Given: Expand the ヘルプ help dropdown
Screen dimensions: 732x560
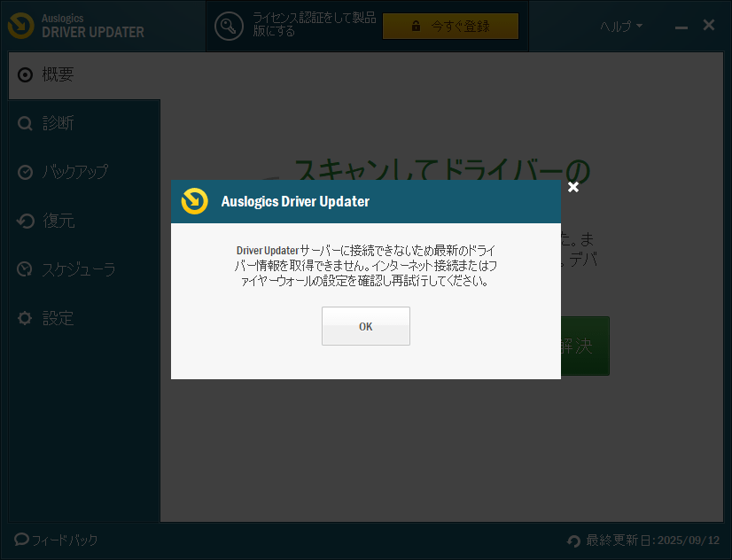Looking at the screenshot, I should click(x=621, y=27).
